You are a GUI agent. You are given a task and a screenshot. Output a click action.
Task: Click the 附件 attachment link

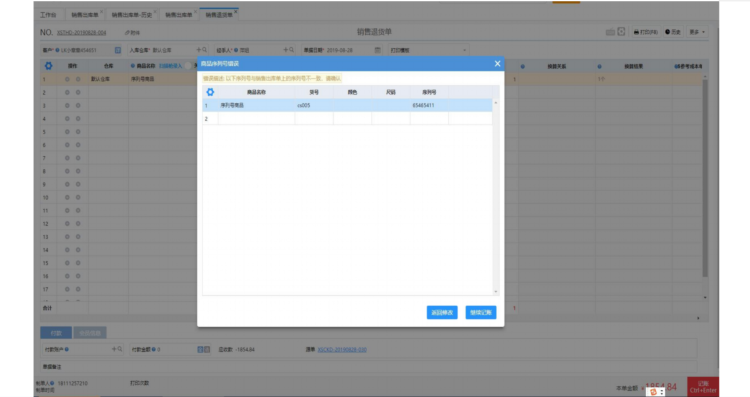coord(132,33)
